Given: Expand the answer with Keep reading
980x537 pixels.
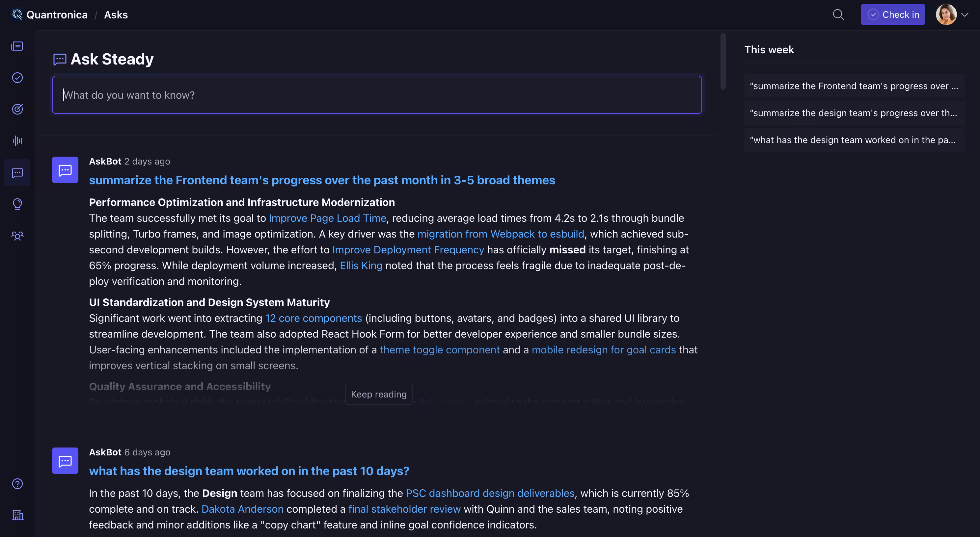Looking at the screenshot, I should tap(379, 394).
